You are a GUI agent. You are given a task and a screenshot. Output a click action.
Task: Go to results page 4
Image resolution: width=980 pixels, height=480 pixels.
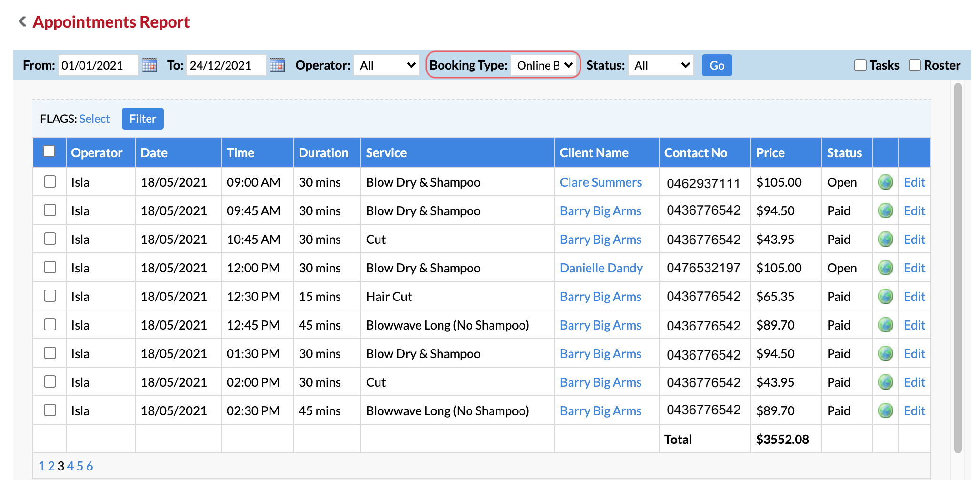[70, 466]
